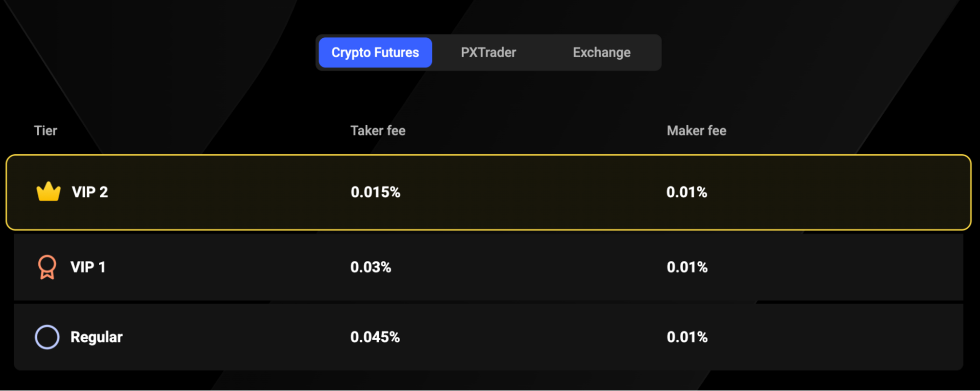Click the Taker fee column header
This screenshot has height=391, width=980.
(378, 131)
